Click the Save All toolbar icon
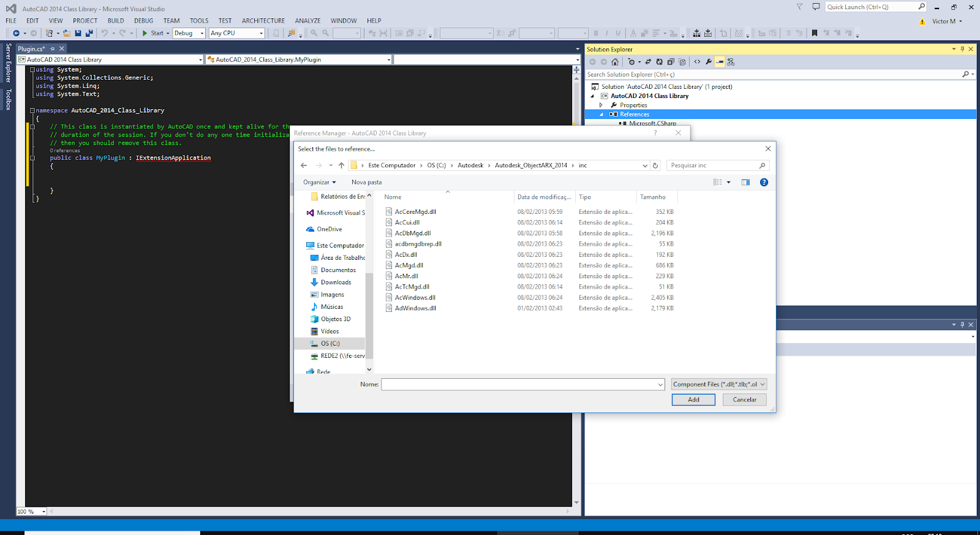 tap(89, 33)
